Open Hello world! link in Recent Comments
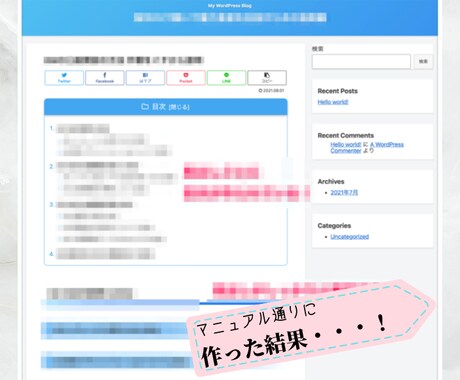 tap(346, 144)
